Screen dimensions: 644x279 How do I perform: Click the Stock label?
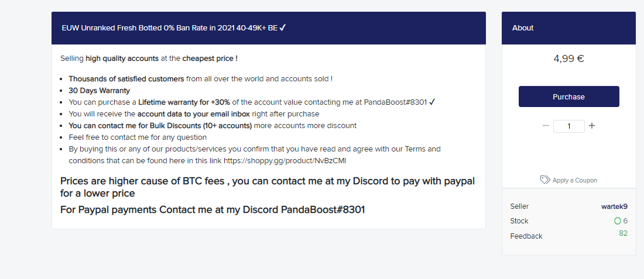(x=519, y=221)
